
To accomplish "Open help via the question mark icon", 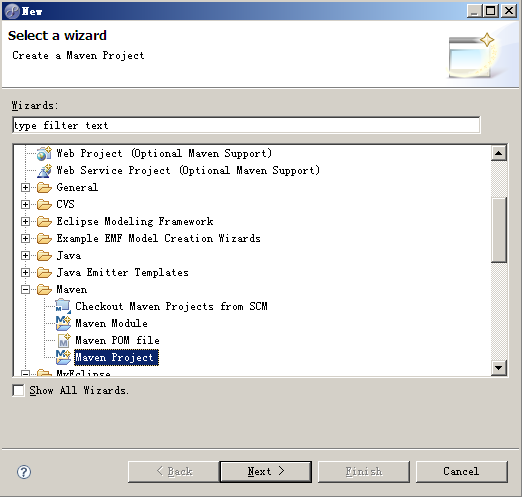I will (24, 472).
